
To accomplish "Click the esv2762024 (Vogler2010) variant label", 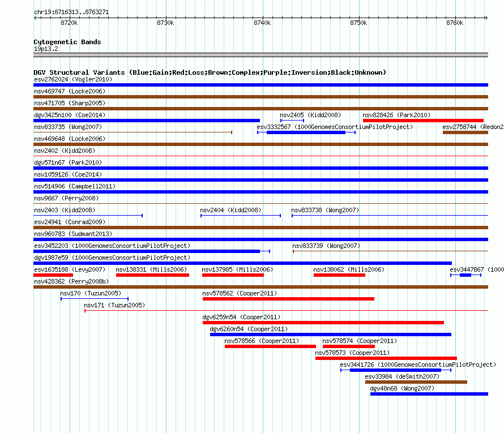I will [73, 79].
